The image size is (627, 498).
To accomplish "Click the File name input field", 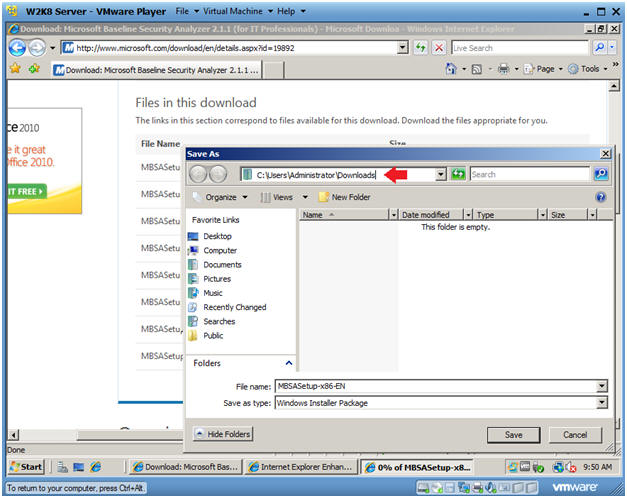I will (x=437, y=386).
